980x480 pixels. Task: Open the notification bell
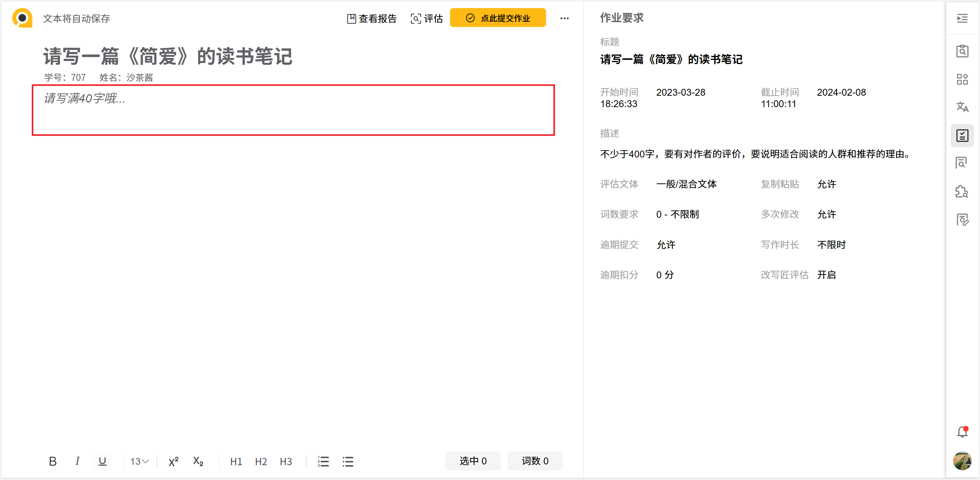[962, 432]
